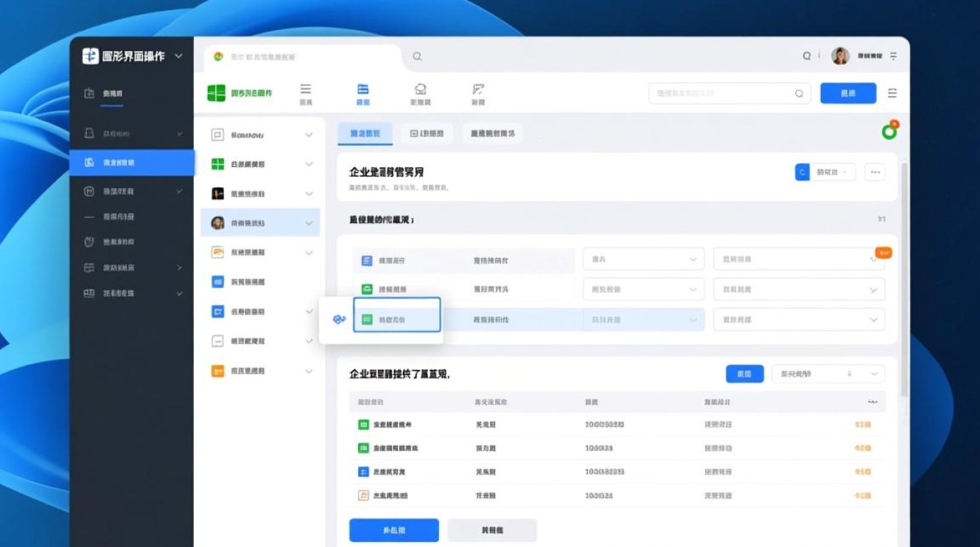The width and height of the screenshot is (980, 547).
Task: Click inside the toolbar search field
Action: 722,93
